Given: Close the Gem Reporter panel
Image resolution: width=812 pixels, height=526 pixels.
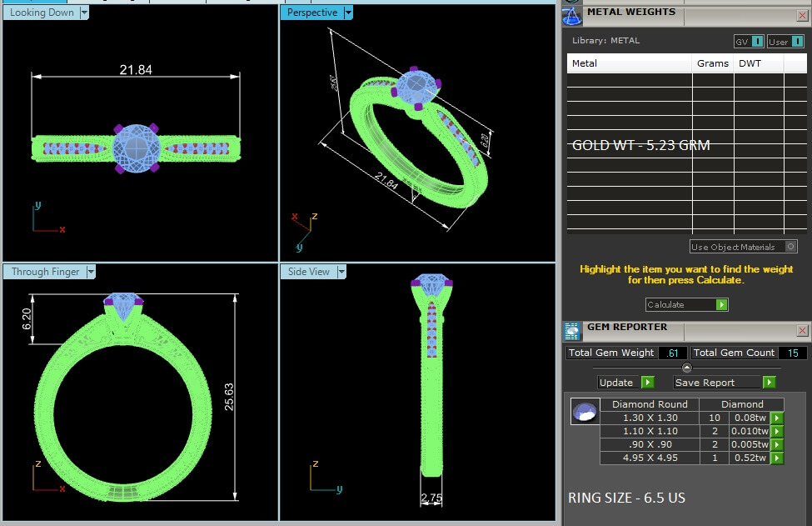Looking at the screenshot, I should point(802,331).
